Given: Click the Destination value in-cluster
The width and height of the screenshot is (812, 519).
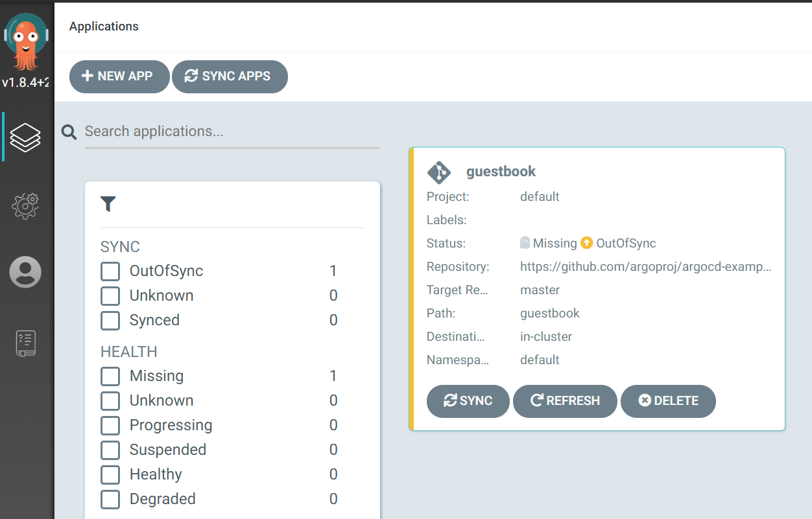Looking at the screenshot, I should point(546,336).
